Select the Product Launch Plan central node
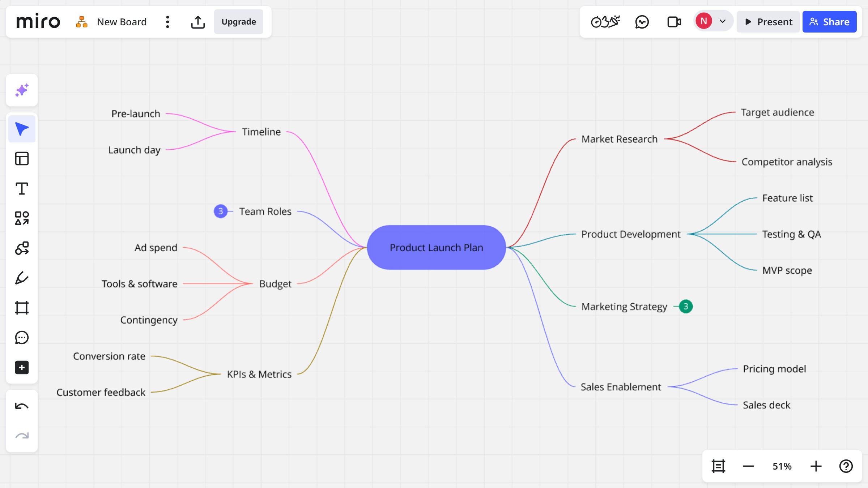The height and width of the screenshot is (488, 868). tap(436, 248)
